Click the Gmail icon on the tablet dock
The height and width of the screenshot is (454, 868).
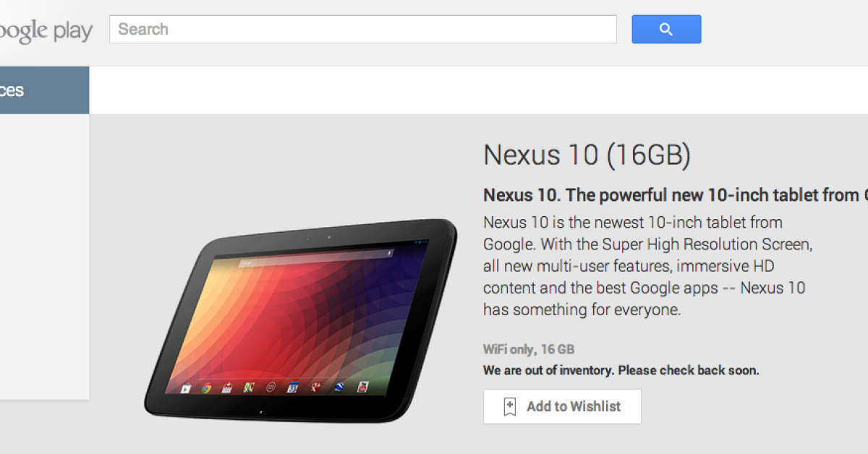[227, 387]
